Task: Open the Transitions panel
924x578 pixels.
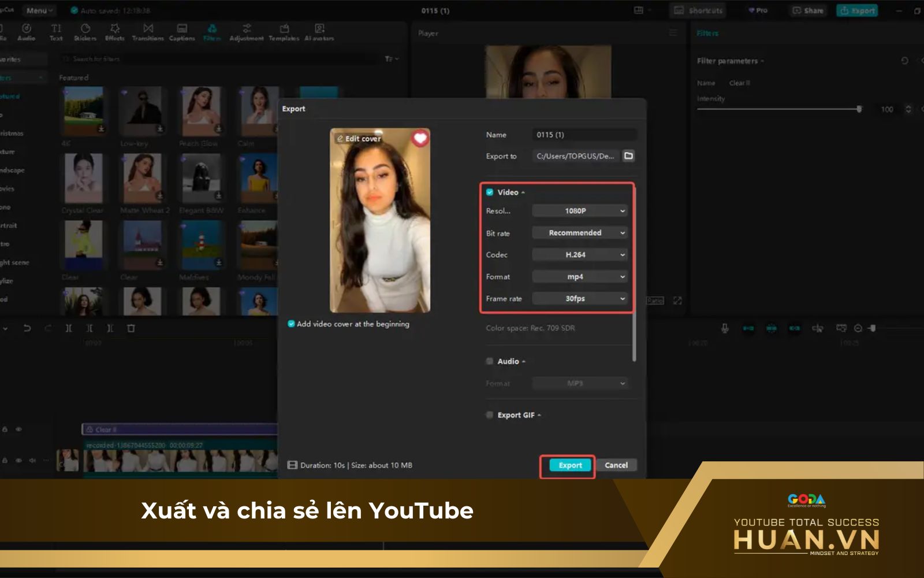Action: (x=148, y=32)
